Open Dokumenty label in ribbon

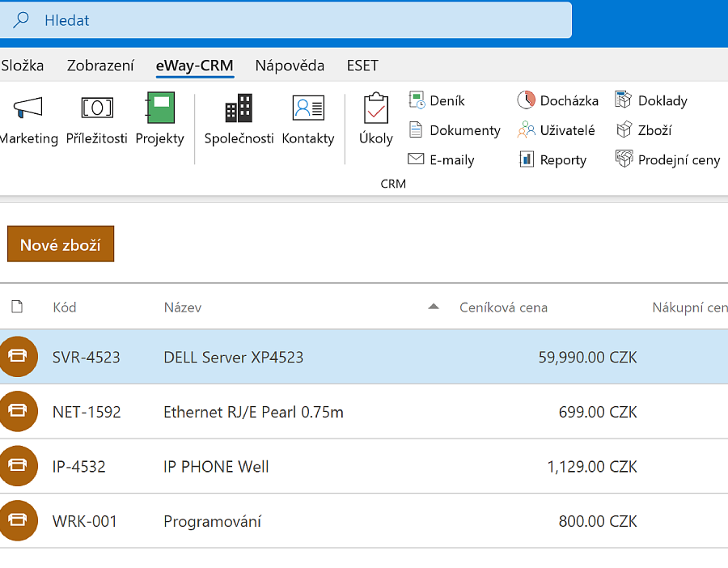click(465, 130)
